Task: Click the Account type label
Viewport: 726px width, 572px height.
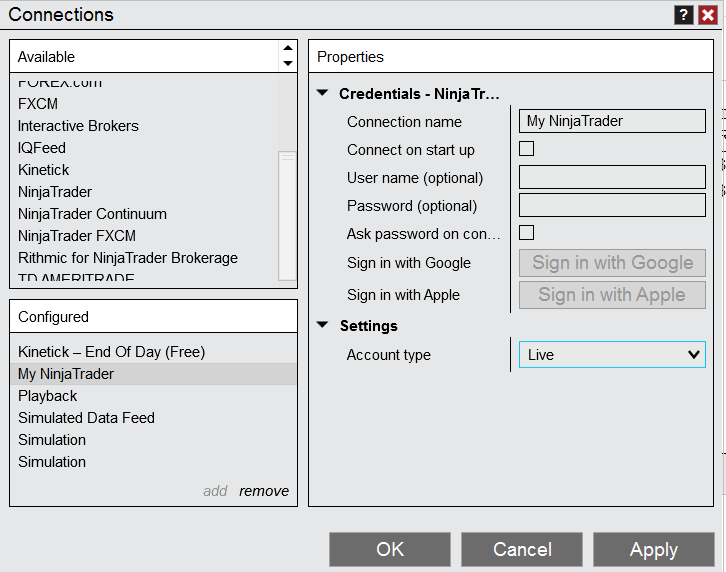Action: point(389,355)
